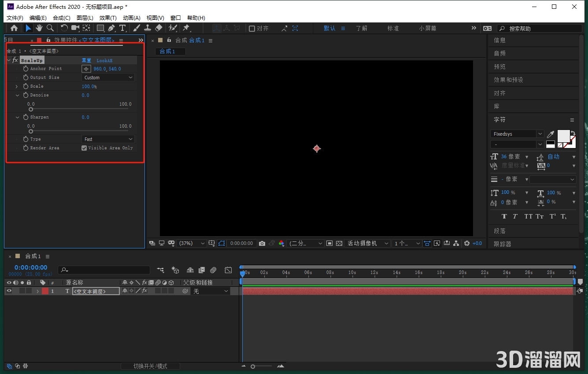
Task: Toggle the snapping 对齐 checkbox
Action: tap(252, 28)
